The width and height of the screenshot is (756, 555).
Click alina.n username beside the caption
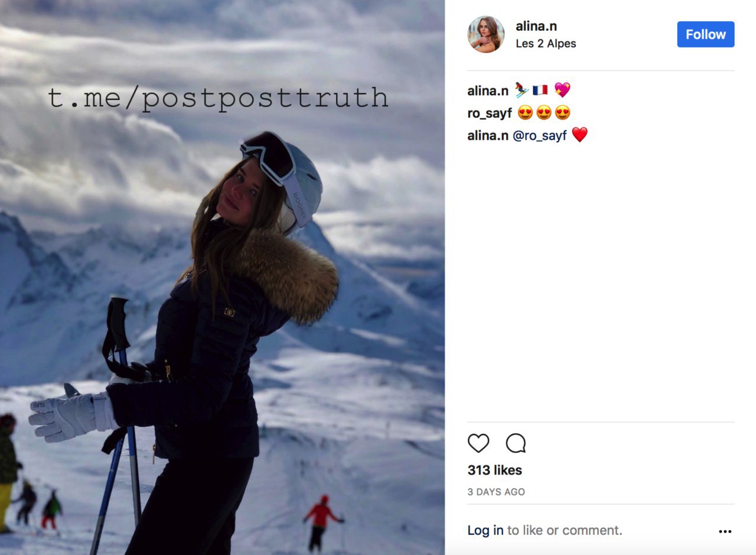click(488, 91)
